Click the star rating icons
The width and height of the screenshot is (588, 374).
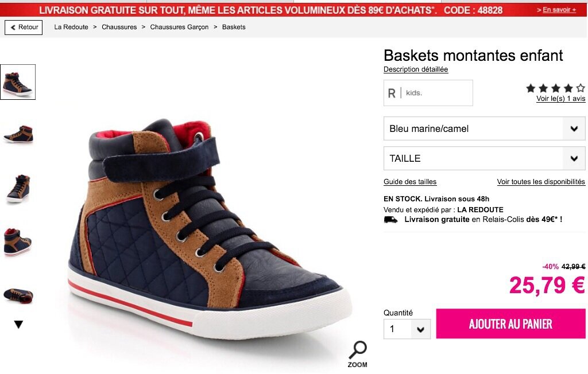click(555, 88)
